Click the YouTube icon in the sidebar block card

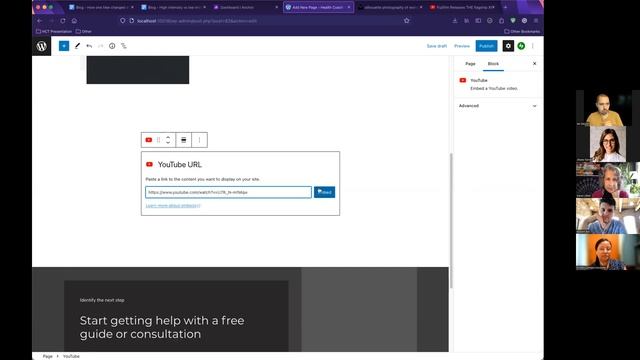pos(462,80)
